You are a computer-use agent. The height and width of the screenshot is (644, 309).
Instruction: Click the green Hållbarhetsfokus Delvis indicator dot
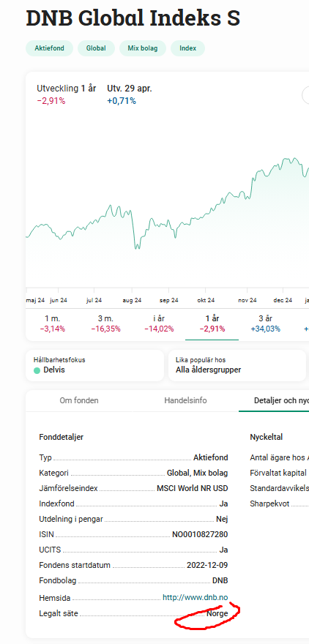click(37, 370)
